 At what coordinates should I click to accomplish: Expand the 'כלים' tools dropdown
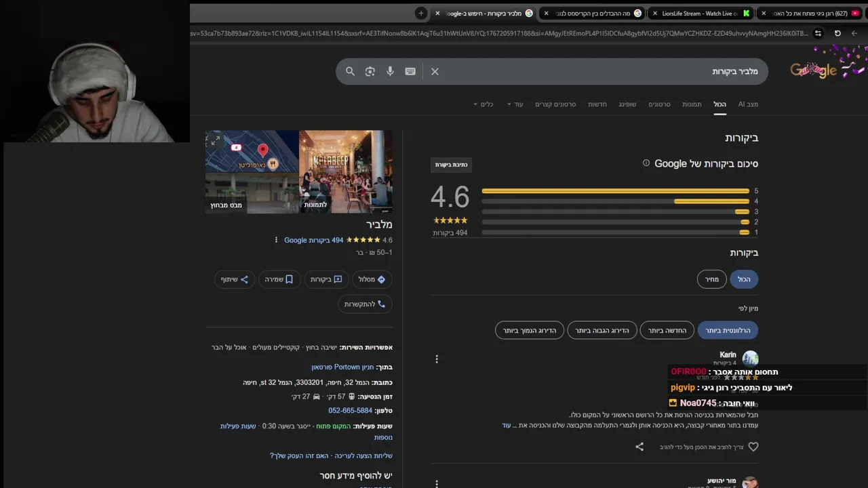tap(484, 104)
